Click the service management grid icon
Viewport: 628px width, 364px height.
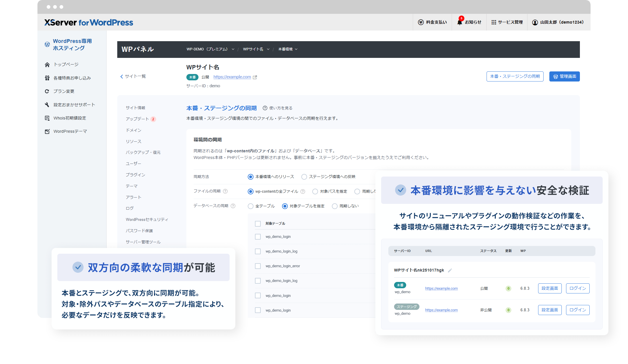tap(493, 22)
